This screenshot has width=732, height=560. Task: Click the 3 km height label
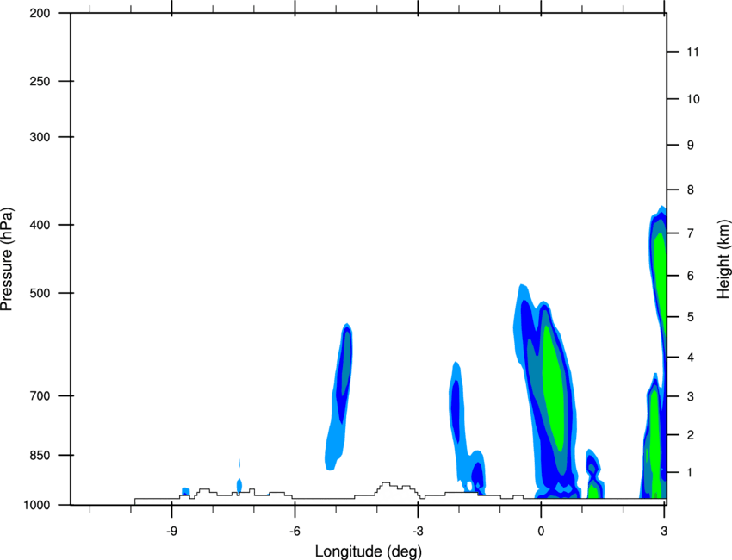pos(691,396)
